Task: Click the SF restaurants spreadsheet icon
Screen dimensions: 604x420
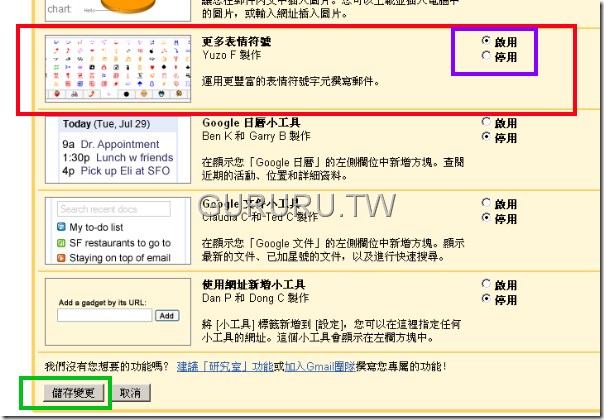Action: click(61, 243)
